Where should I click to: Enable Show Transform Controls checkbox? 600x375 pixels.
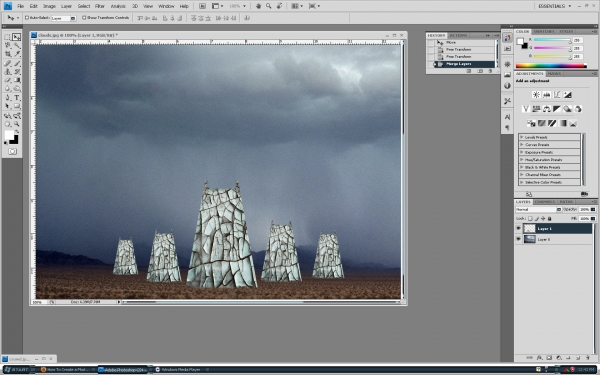(84, 18)
